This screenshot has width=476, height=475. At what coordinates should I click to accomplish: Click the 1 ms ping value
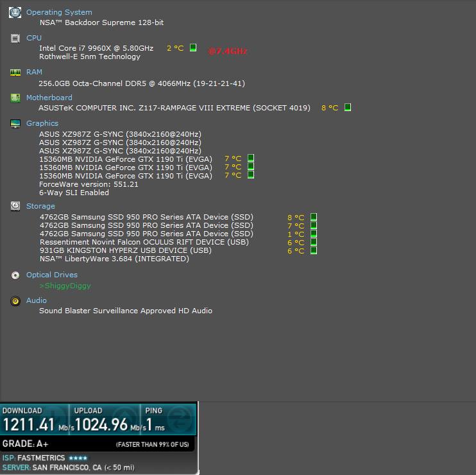156,424
